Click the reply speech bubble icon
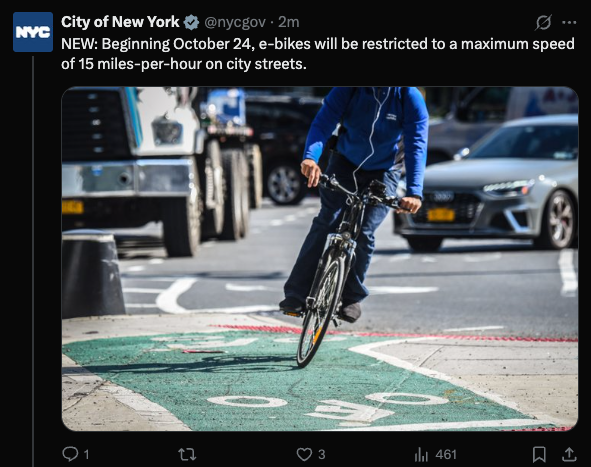 click(70, 454)
